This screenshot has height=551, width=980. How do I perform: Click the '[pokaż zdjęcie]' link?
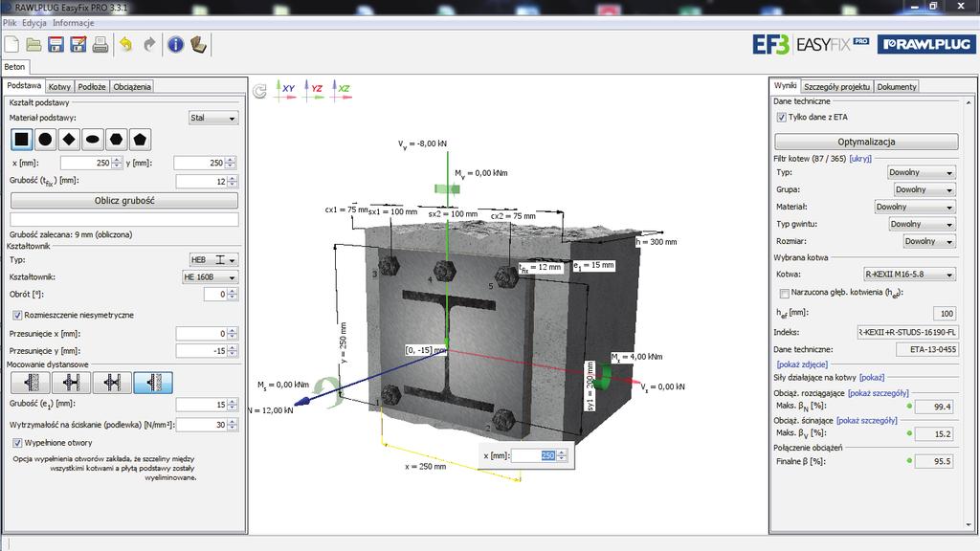802,364
